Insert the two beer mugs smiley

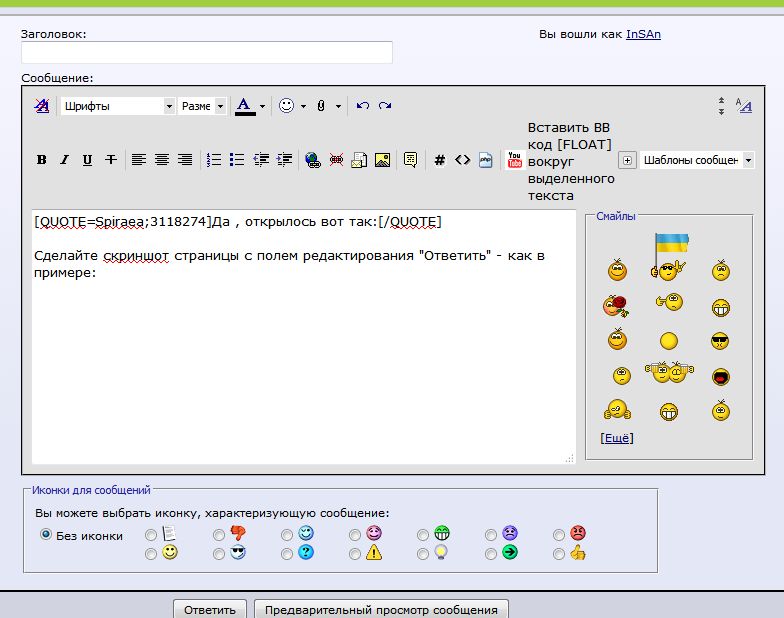click(x=669, y=372)
